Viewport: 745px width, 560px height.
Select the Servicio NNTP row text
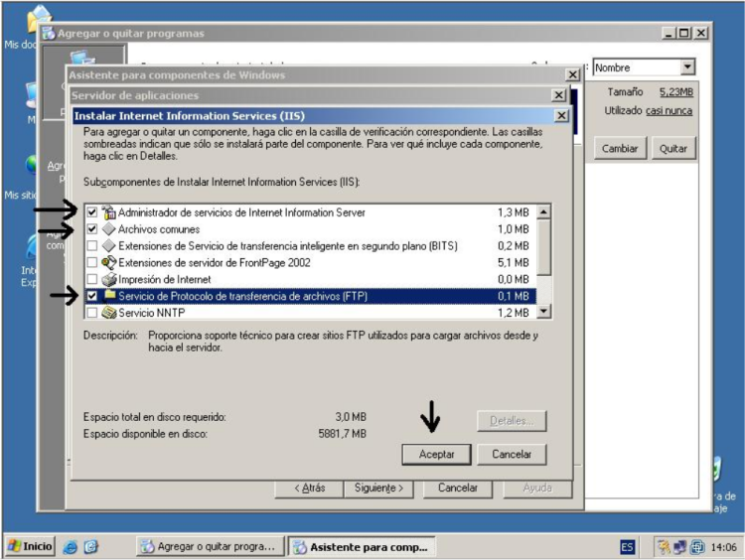coord(152,313)
